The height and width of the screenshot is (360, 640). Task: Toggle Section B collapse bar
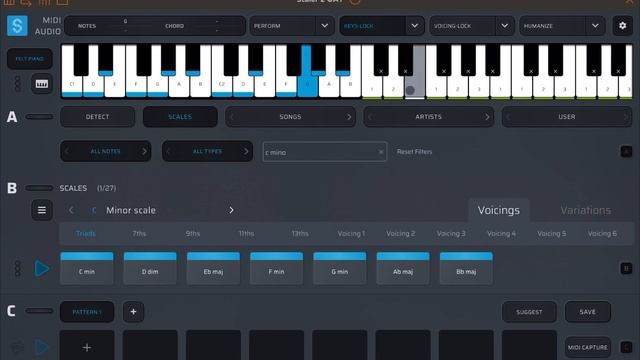[39, 188]
